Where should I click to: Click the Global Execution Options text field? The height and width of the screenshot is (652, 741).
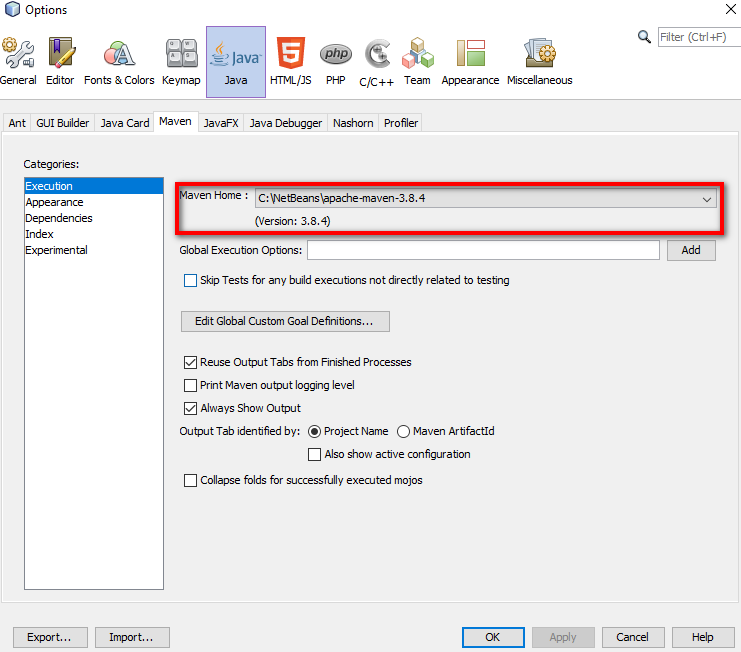(x=483, y=250)
